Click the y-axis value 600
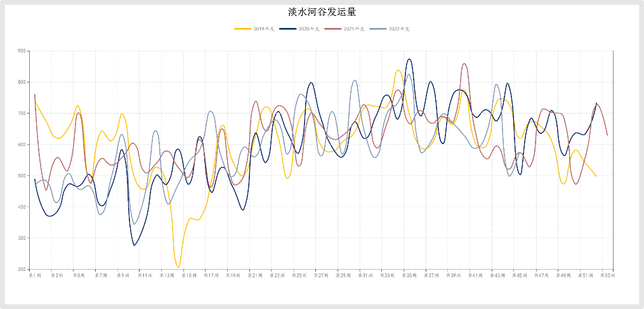 point(22,145)
